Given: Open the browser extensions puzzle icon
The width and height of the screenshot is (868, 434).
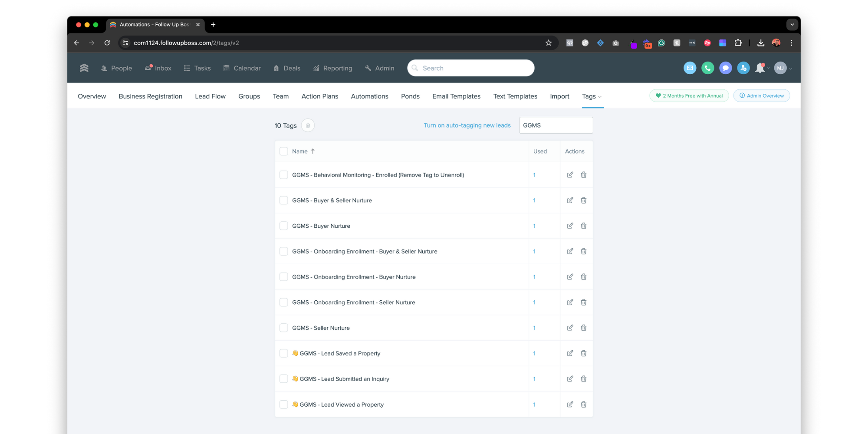Looking at the screenshot, I should (738, 43).
